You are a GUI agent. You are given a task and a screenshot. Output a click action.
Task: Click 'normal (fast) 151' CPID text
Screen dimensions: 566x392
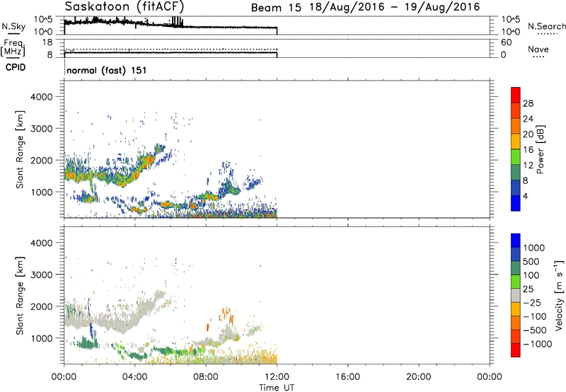pyautogui.click(x=107, y=70)
